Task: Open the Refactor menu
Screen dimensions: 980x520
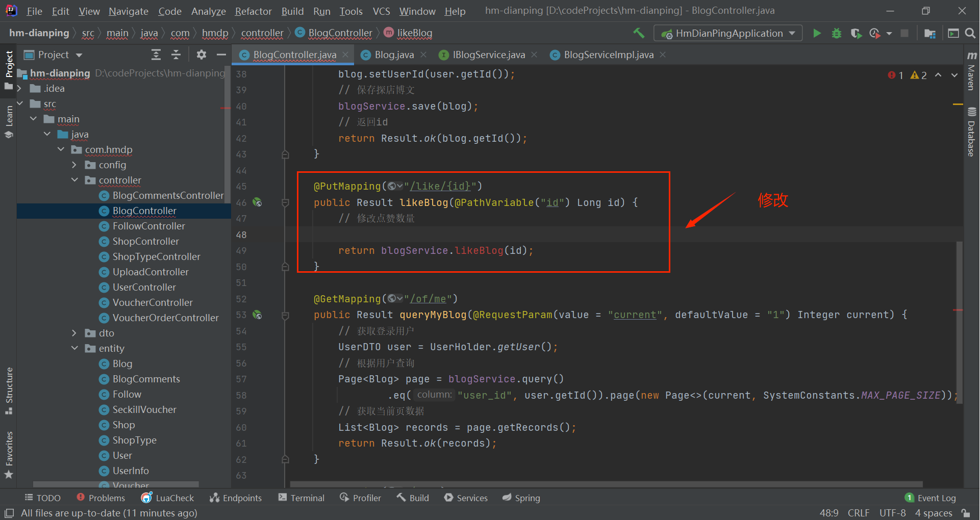Action: pyautogui.click(x=253, y=11)
